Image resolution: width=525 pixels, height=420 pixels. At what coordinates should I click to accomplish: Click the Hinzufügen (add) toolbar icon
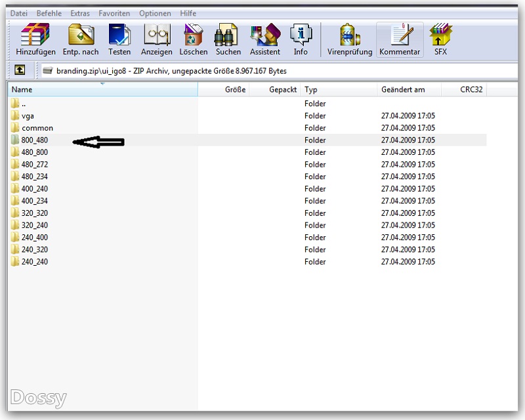(x=35, y=39)
